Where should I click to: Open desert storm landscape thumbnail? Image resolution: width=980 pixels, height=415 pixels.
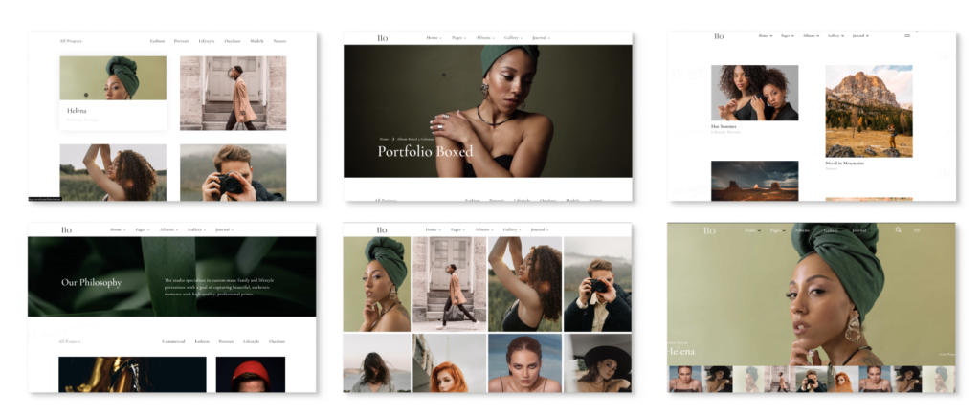point(754,181)
